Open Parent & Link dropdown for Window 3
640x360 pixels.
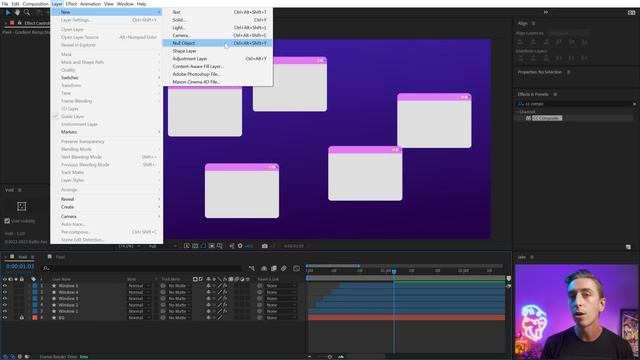280,298
